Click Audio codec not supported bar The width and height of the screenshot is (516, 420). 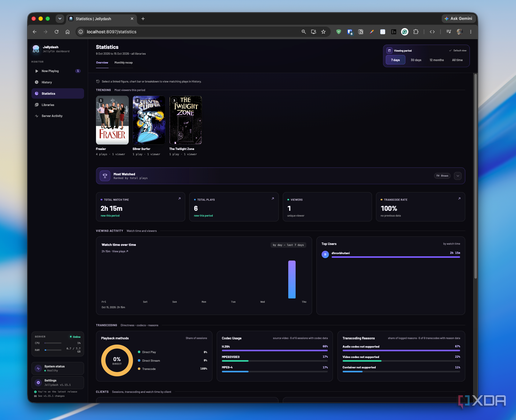tap(401, 351)
